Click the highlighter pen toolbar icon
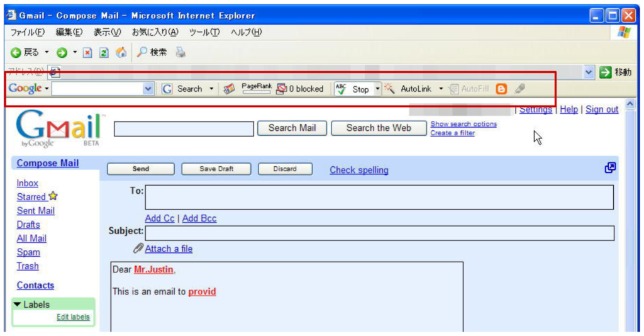644x336 pixels. (x=519, y=89)
